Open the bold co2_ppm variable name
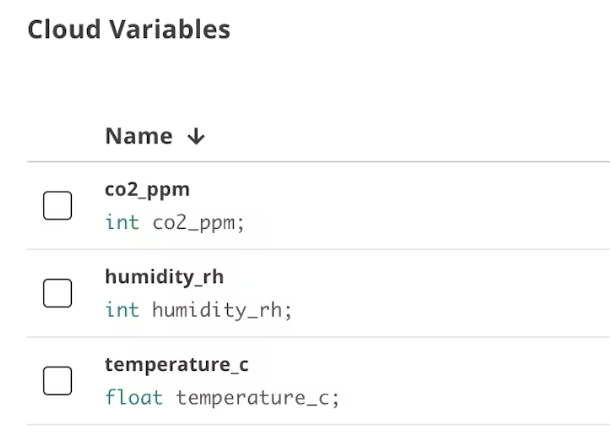 [x=147, y=189]
